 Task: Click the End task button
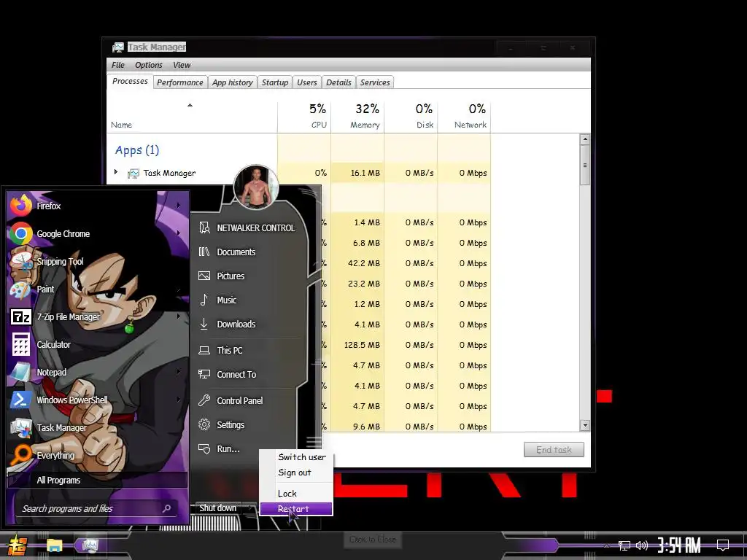tap(554, 449)
